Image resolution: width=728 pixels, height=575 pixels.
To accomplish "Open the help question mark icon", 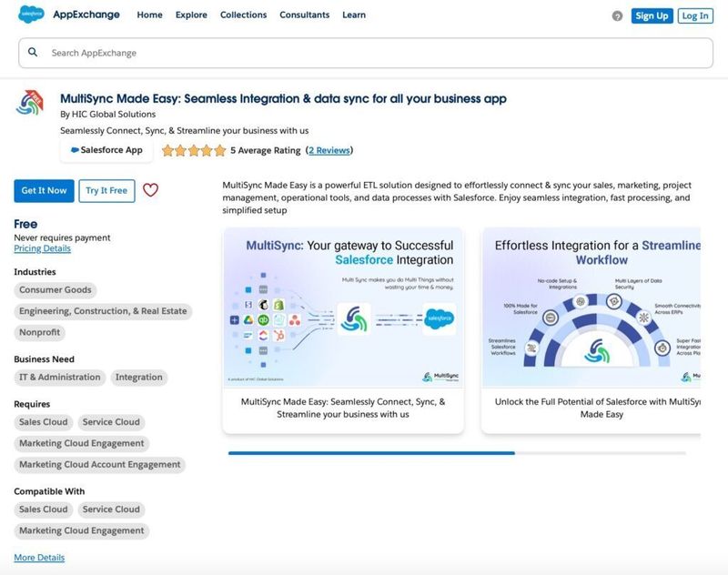I will (617, 16).
